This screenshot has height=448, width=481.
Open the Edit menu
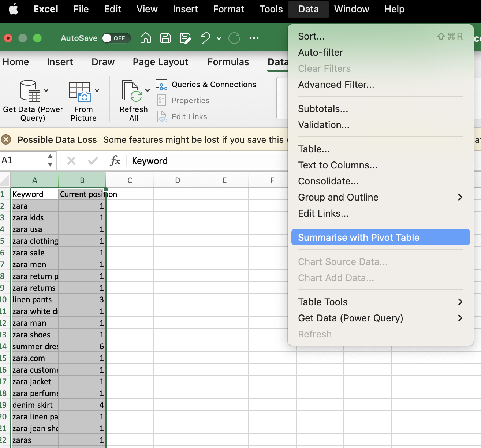tap(112, 9)
